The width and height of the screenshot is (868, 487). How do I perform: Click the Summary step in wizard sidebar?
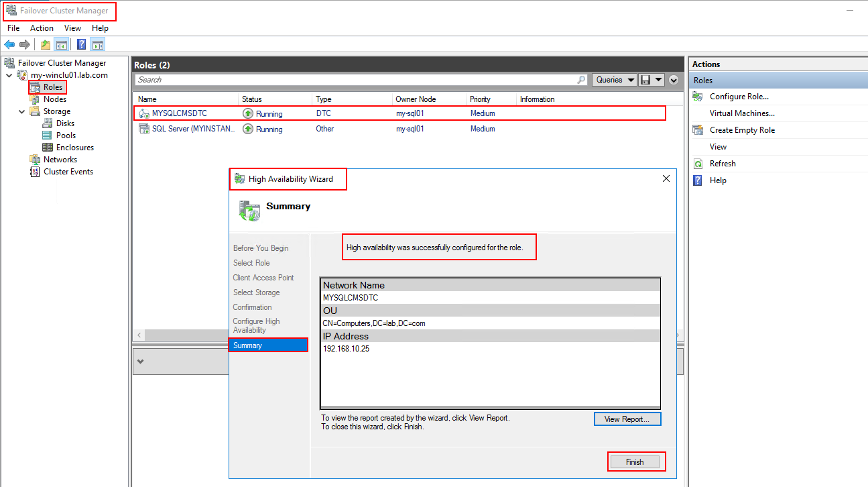(x=268, y=345)
